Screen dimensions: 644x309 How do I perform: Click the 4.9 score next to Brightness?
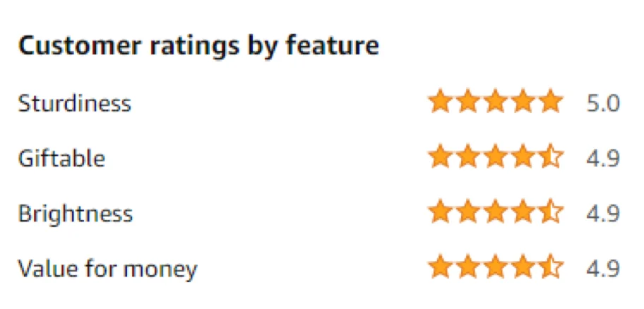coord(602,213)
